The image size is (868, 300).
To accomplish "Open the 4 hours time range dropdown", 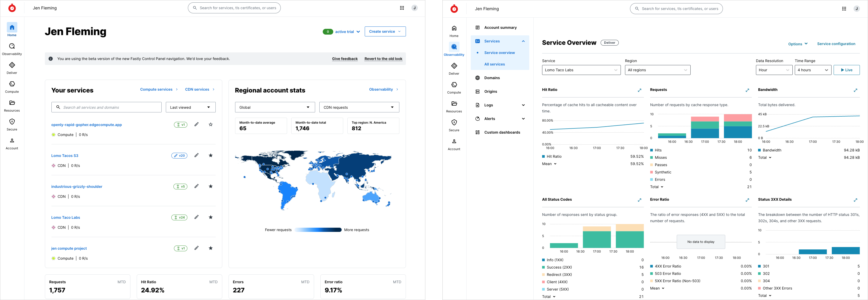I will 813,70.
